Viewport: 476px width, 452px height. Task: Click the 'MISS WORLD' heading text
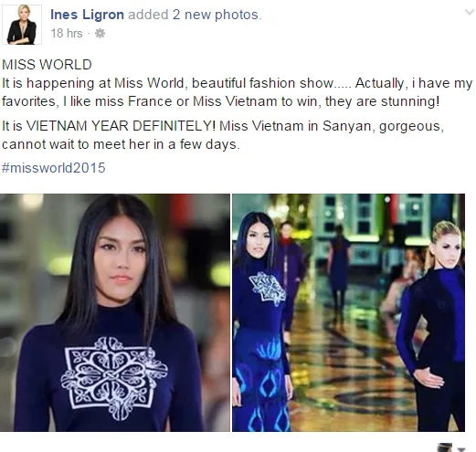click(47, 65)
